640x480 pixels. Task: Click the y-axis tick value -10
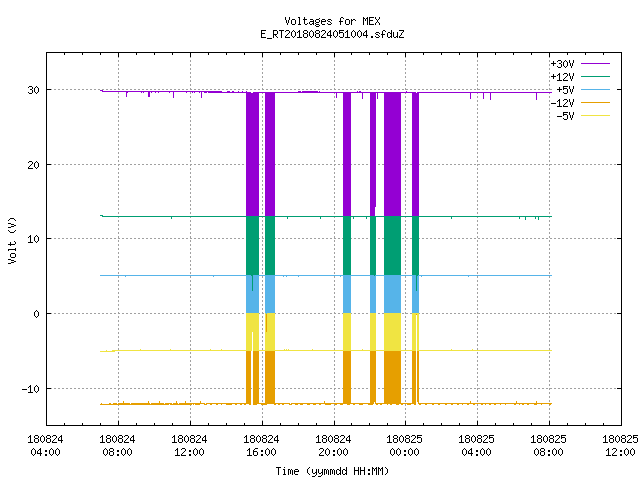click(x=31, y=389)
